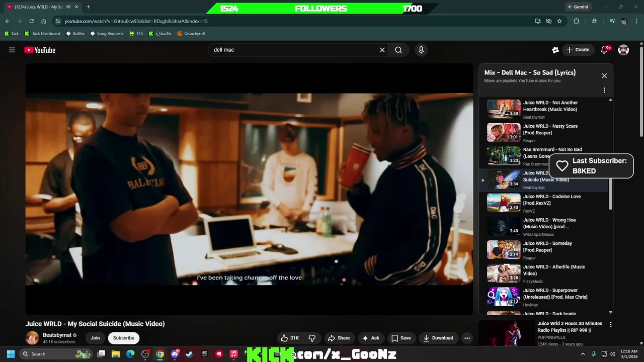Play Rae Sremmurd - Not So Bad thumbnail
The image size is (644, 362).
[504, 156]
